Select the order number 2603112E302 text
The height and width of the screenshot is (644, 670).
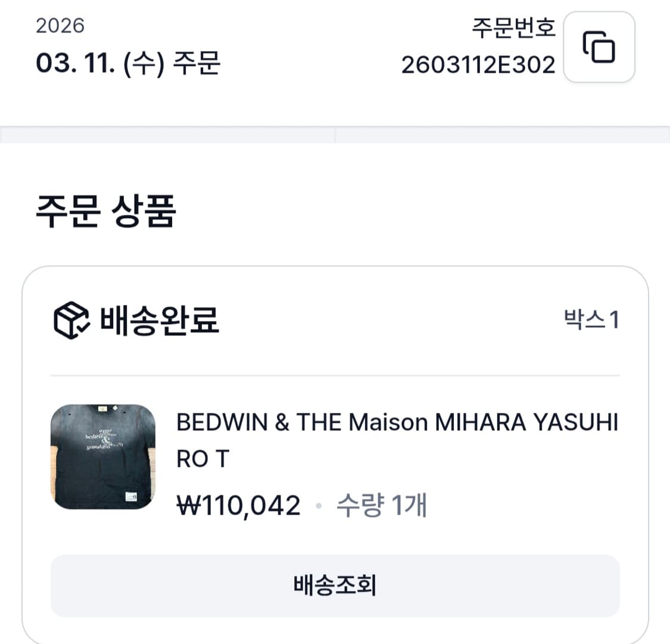pyautogui.click(x=478, y=64)
